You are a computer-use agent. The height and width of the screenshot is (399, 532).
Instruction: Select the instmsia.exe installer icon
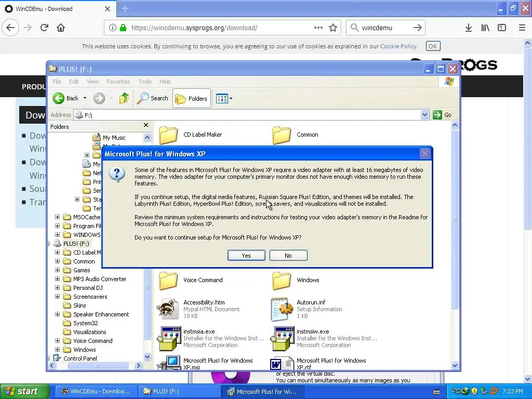[169, 338]
